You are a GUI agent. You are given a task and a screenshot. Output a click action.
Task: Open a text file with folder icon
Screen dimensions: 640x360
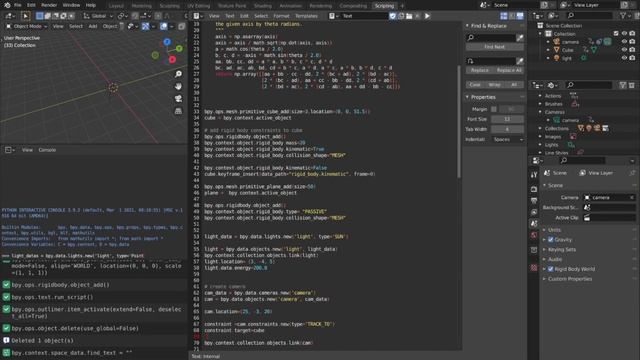tap(409, 16)
